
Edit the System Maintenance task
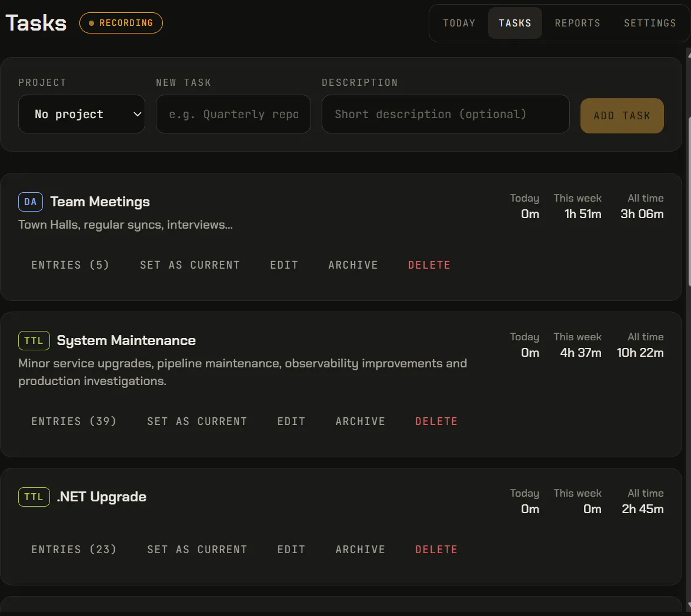(291, 421)
